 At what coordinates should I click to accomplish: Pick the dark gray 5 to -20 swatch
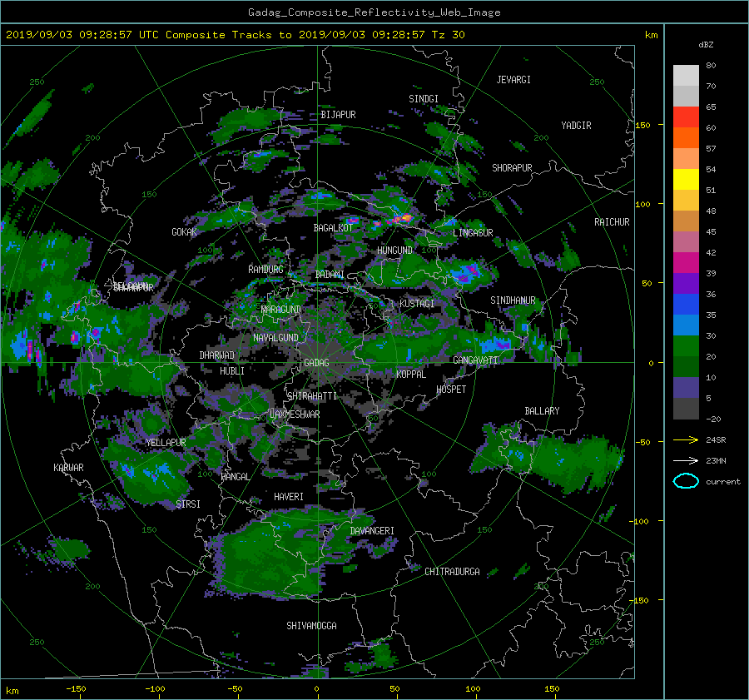pyautogui.click(x=686, y=408)
